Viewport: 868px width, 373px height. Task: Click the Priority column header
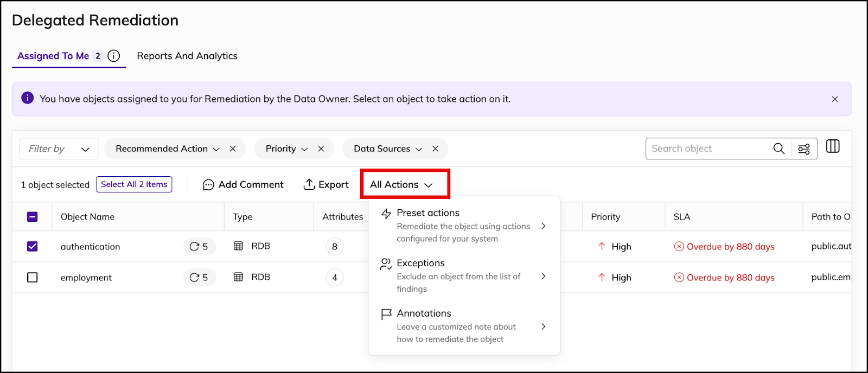coord(605,217)
